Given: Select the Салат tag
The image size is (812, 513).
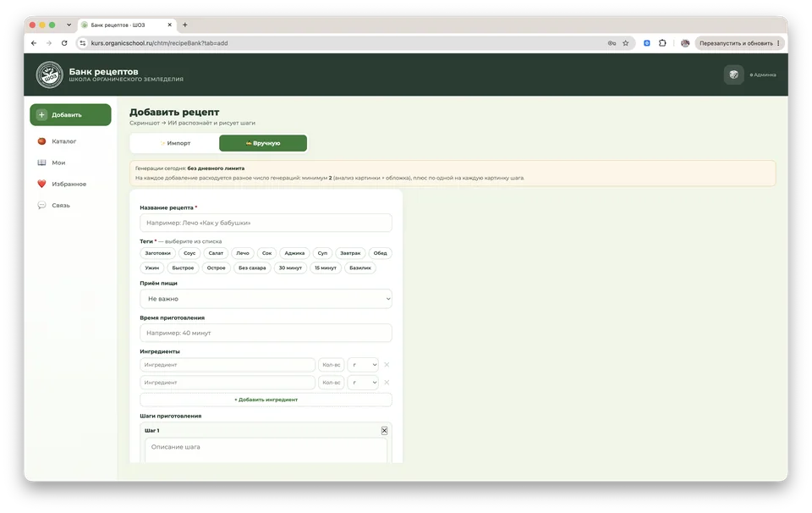Looking at the screenshot, I should (216, 253).
